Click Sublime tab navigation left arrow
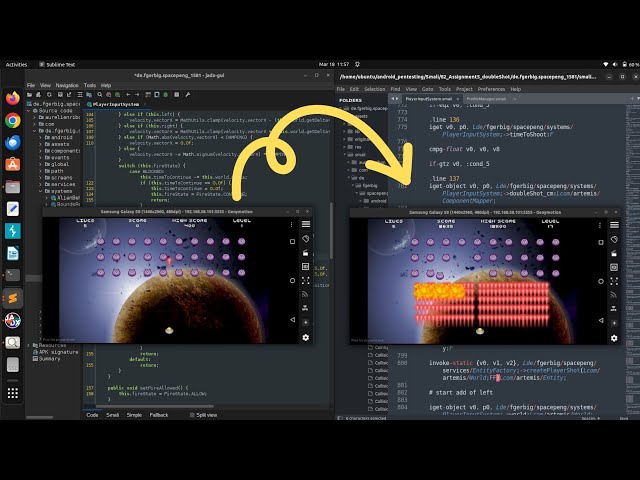The width and height of the screenshot is (640, 480). (x=393, y=99)
